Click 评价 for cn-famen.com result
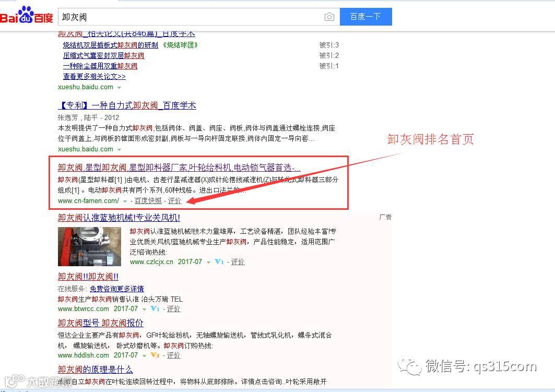Viewport: 555px width, 392px height. (x=174, y=201)
